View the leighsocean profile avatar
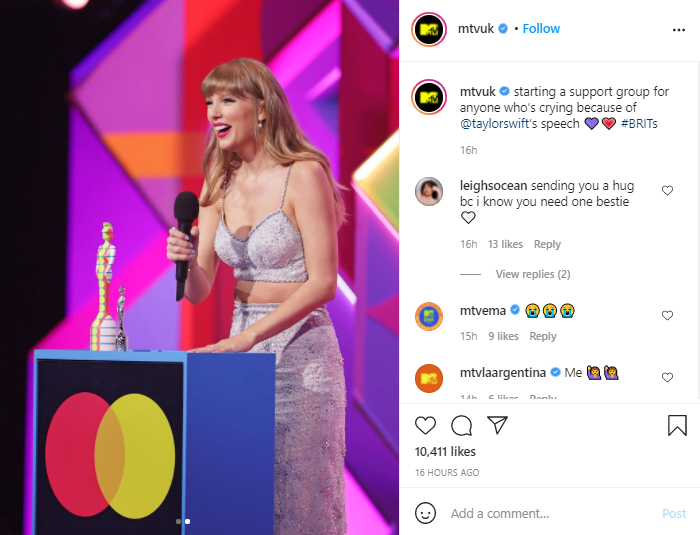Image resolution: width=700 pixels, height=535 pixels. [429, 192]
